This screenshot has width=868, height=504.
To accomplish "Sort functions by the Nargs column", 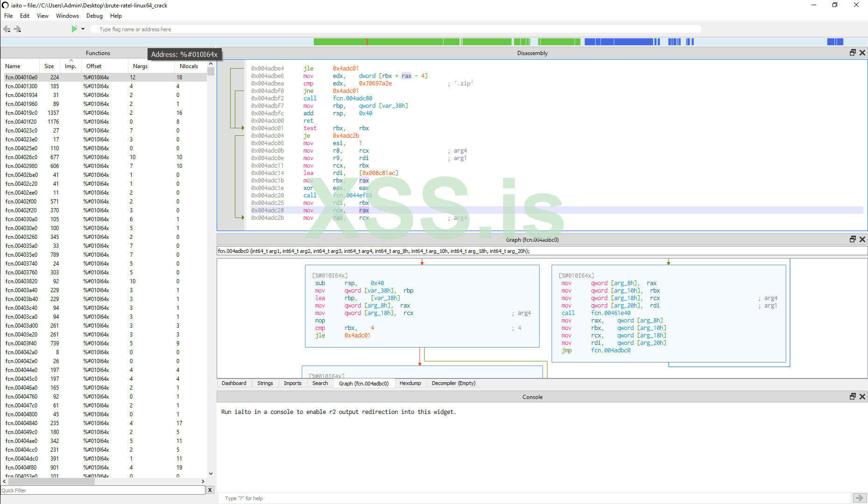I will [x=151, y=66].
